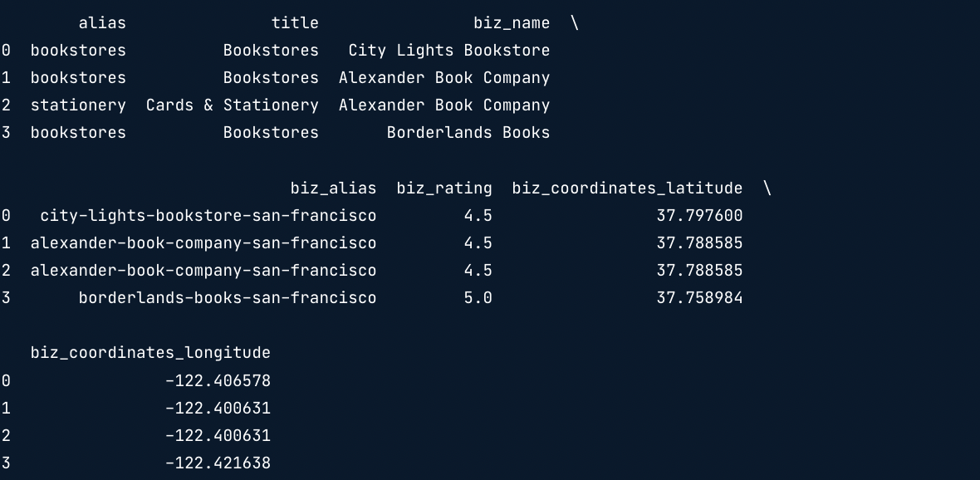Image resolution: width=980 pixels, height=480 pixels.
Task: Select the latitude value 37.797600
Action: click(699, 216)
